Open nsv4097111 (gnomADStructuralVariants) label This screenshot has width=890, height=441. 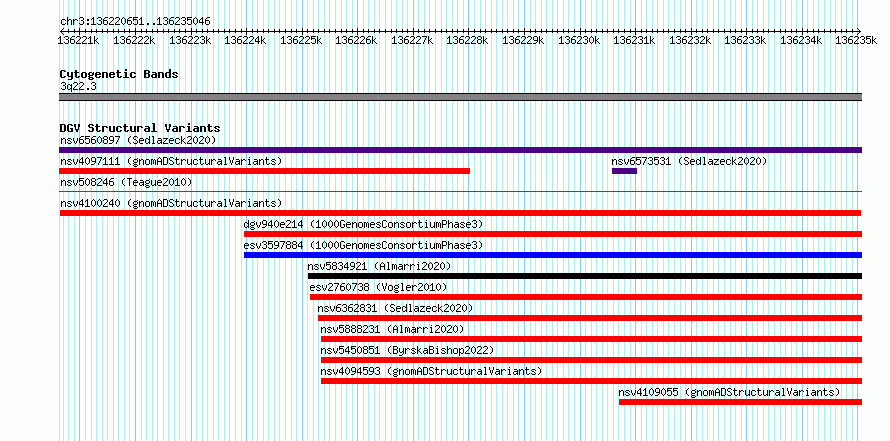pos(171,161)
